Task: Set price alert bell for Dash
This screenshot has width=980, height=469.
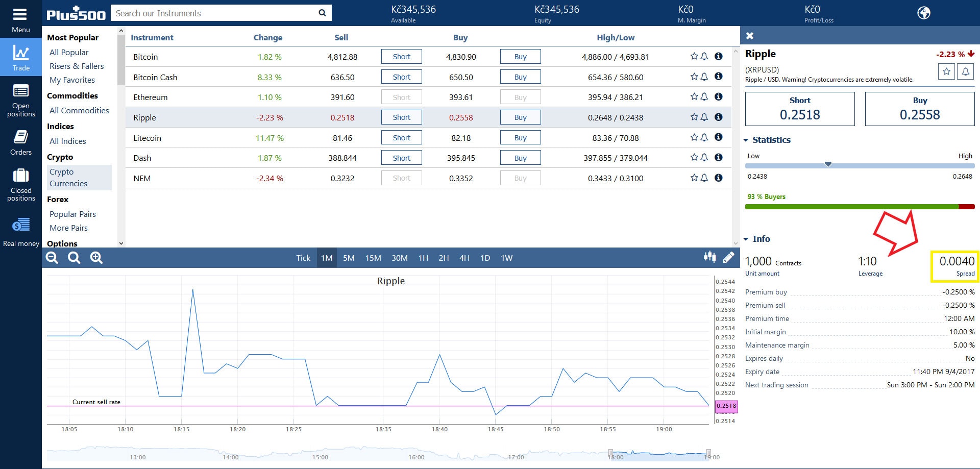Action: pyautogui.click(x=704, y=157)
